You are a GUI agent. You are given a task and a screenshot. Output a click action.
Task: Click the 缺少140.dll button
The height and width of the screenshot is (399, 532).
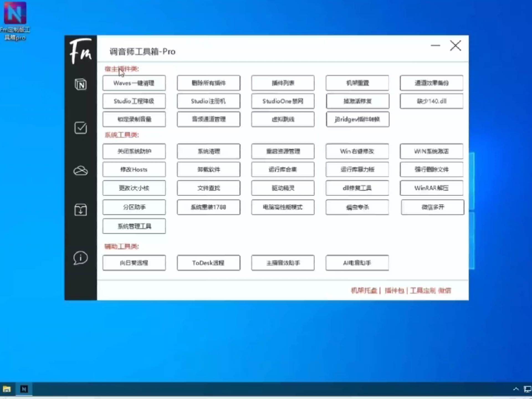point(432,101)
